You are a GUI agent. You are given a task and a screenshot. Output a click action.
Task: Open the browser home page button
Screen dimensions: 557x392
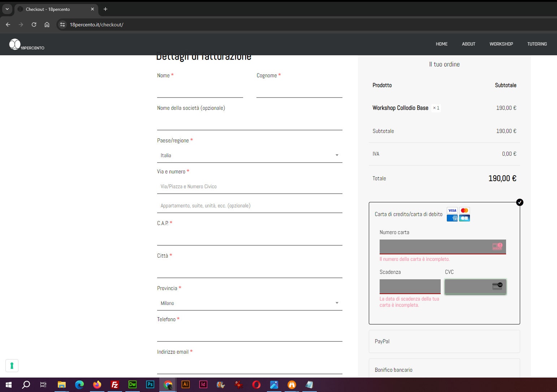[47, 25]
